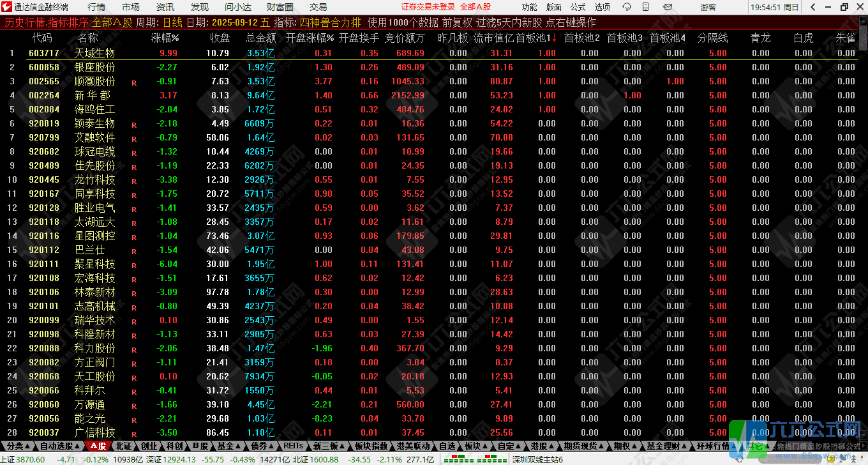Screen dimensions: 868x465
Task: Open the 公式 menu
Action: (x=578, y=7)
